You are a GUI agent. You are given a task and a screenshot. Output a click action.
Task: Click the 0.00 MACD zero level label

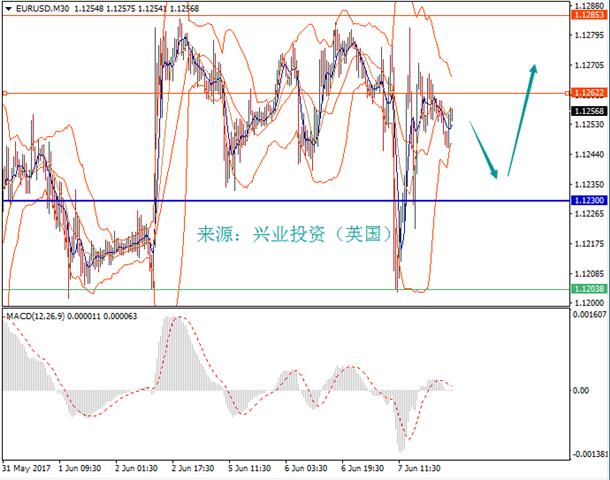580,391
